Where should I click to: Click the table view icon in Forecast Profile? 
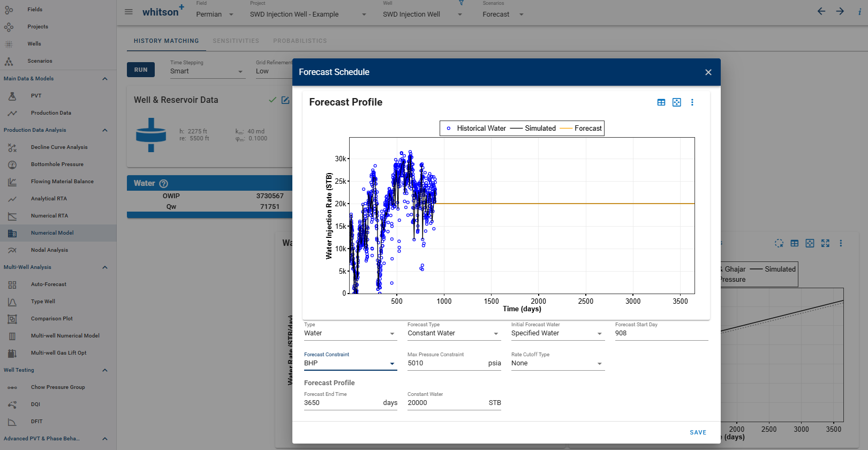(x=661, y=102)
